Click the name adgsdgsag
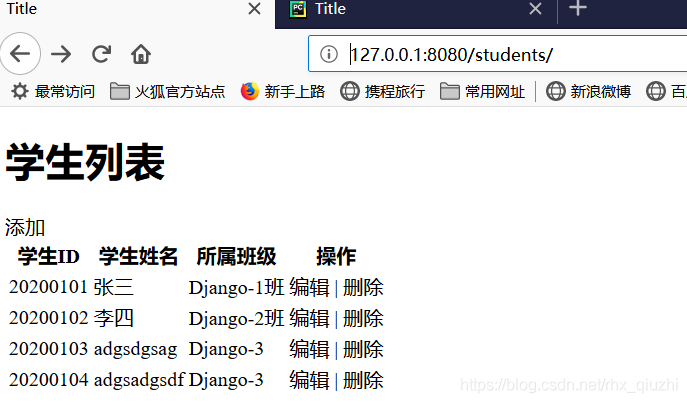The width and height of the screenshot is (687, 403). coord(135,350)
